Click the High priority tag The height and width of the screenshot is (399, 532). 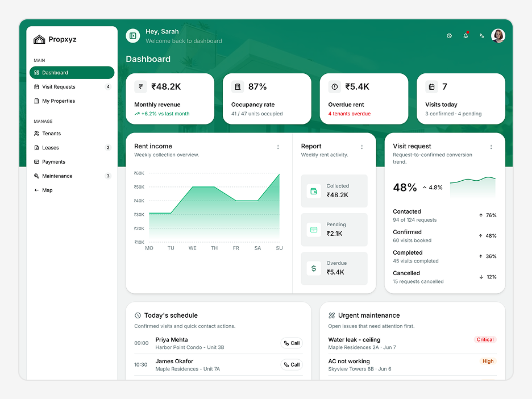488,361
